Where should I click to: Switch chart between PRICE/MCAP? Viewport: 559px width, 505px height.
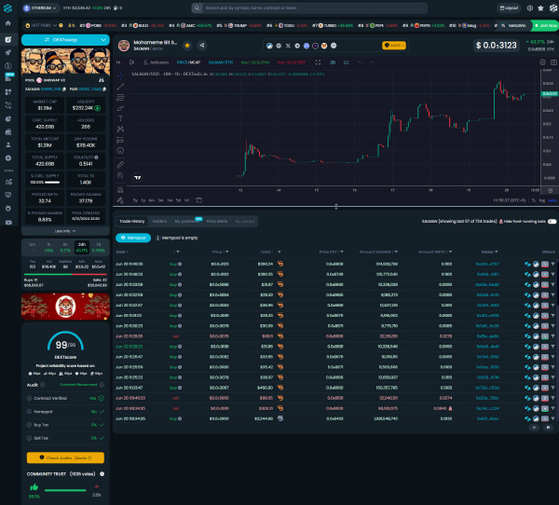point(189,62)
